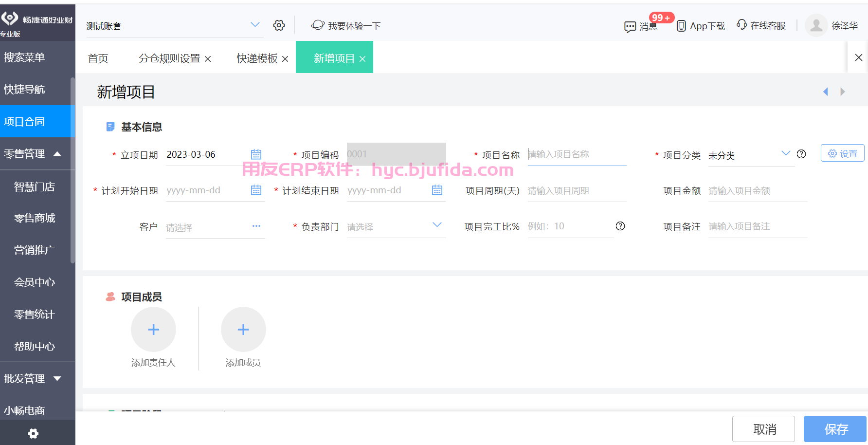Open the 负责部门 dropdown
This screenshot has width=868, height=445.
click(x=437, y=225)
